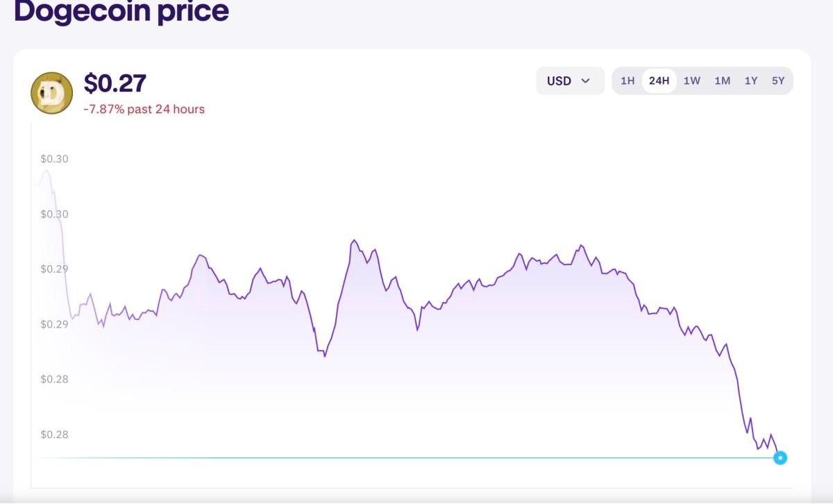Click the current price dot marker
This screenshot has height=504, width=833.
pos(780,457)
